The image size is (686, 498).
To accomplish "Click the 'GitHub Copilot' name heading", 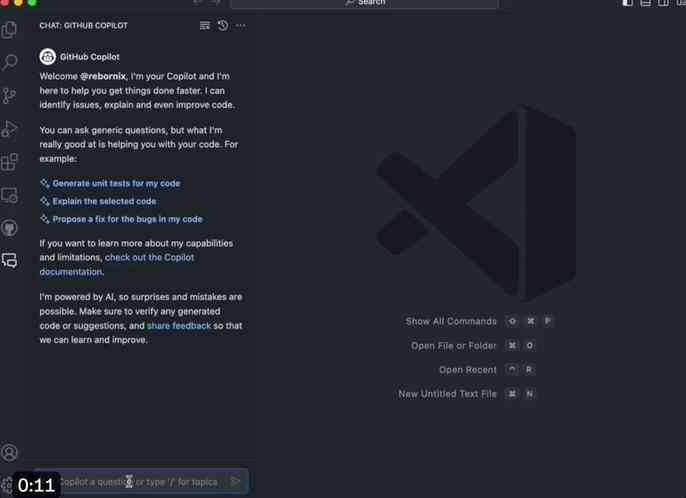I will point(90,57).
